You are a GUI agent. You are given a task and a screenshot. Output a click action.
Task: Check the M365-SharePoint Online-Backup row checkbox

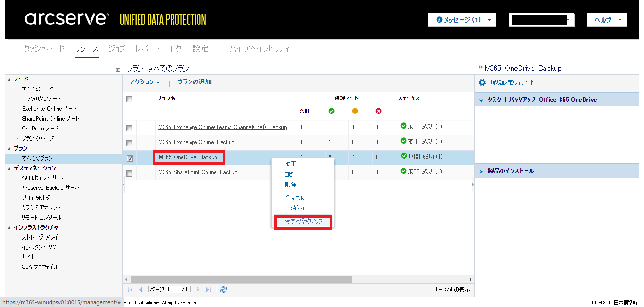130,173
